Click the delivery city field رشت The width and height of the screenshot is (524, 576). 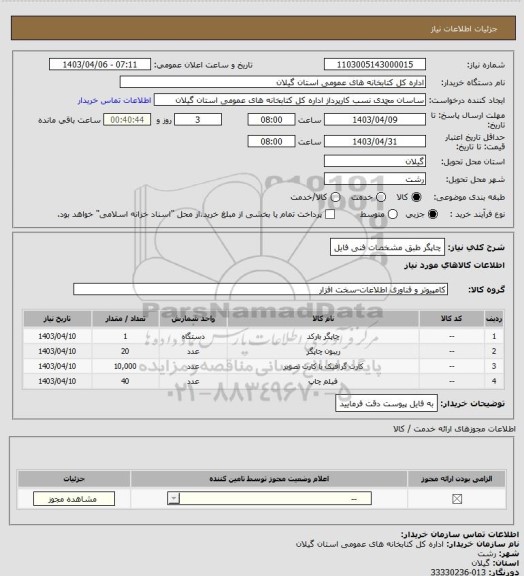pyautogui.click(x=375, y=179)
